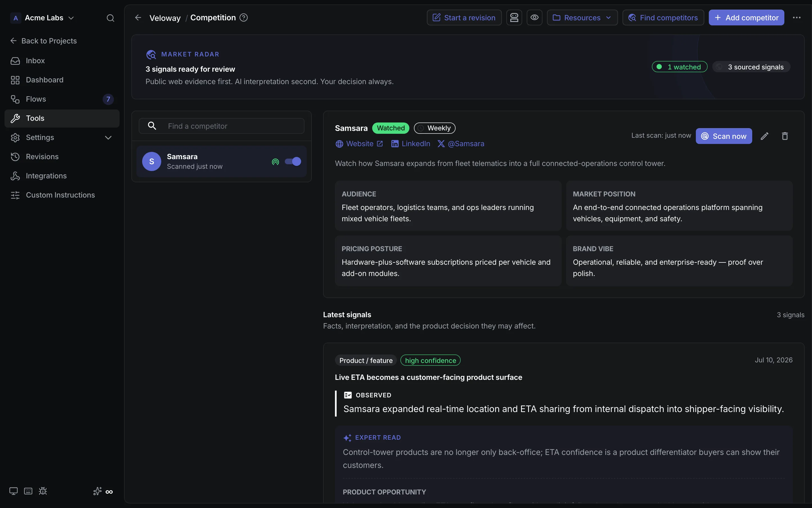
Task: Click the trash delete icon for Samsara
Action: point(785,136)
